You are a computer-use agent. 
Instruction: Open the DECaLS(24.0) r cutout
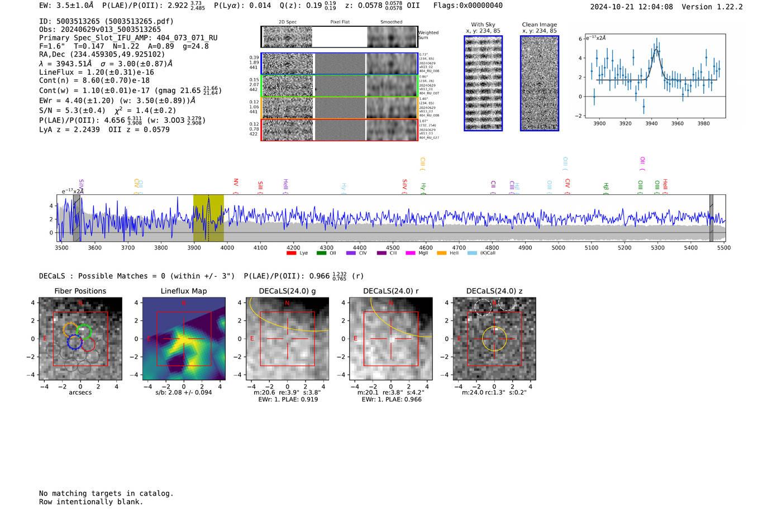point(391,339)
